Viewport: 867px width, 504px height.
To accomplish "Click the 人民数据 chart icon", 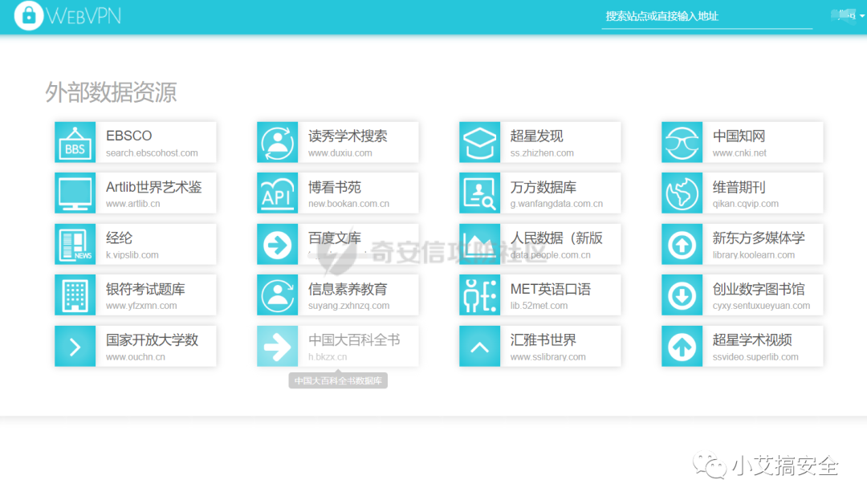I will tap(480, 244).
